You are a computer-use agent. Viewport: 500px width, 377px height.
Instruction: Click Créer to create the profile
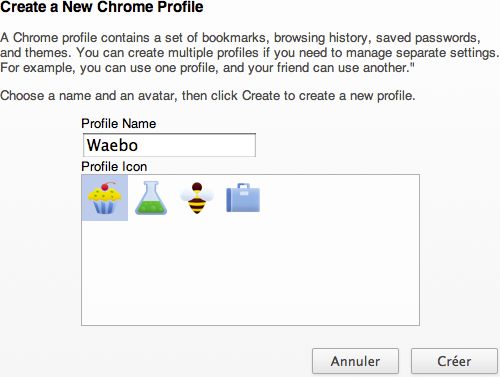point(454,361)
